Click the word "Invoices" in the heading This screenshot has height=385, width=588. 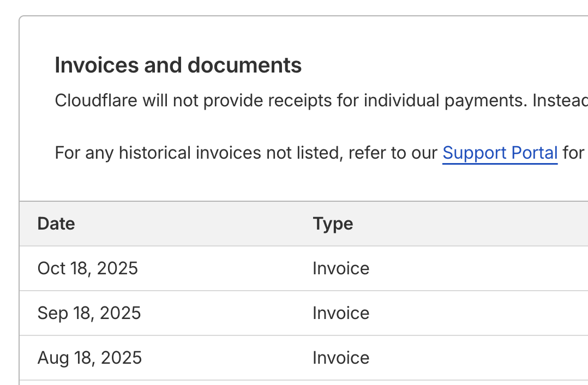point(96,65)
